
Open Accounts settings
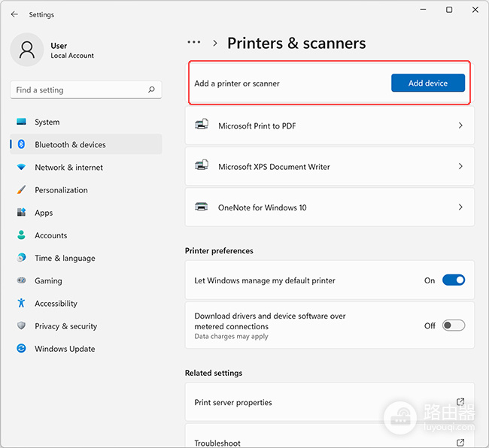[86, 235]
